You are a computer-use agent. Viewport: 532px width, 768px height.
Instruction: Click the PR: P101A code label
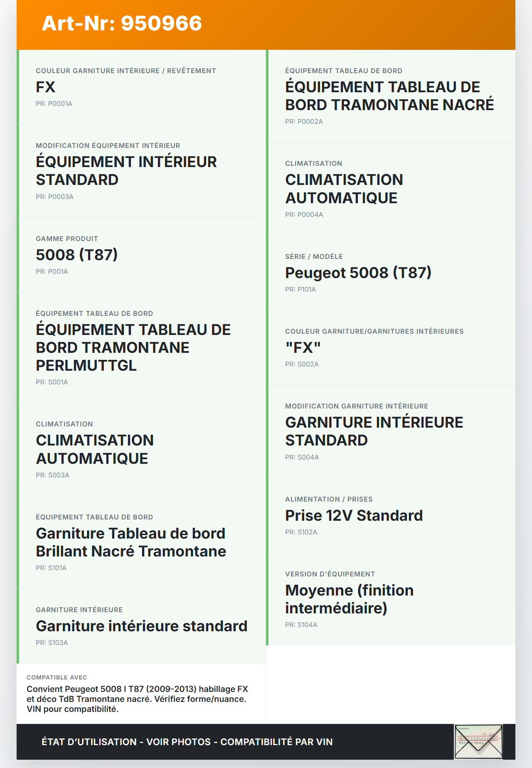(300, 290)
